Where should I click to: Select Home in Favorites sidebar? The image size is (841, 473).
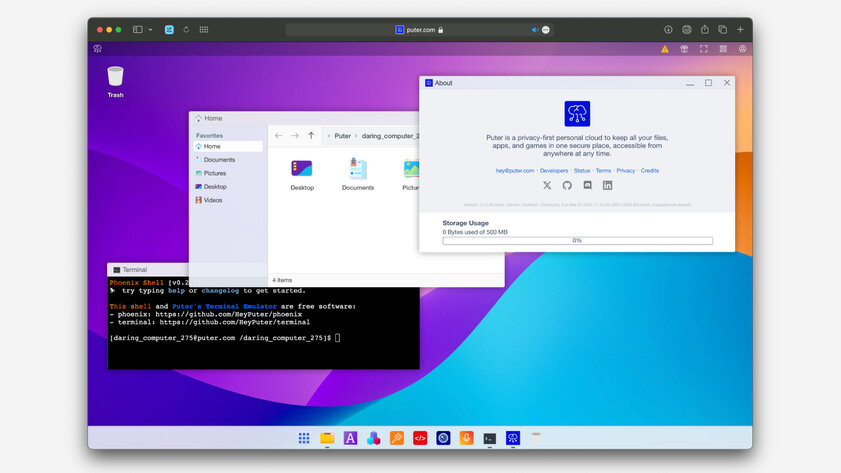point(228,146)
